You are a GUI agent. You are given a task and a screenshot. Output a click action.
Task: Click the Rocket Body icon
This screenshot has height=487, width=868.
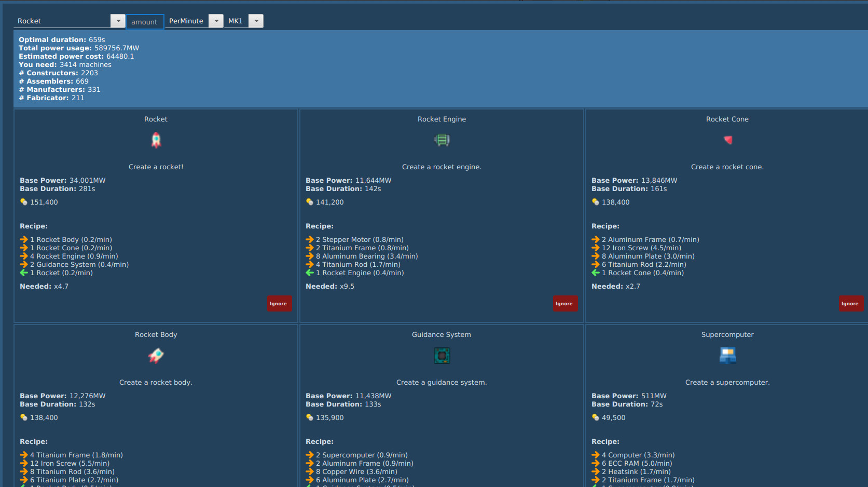tap(156, 356)
